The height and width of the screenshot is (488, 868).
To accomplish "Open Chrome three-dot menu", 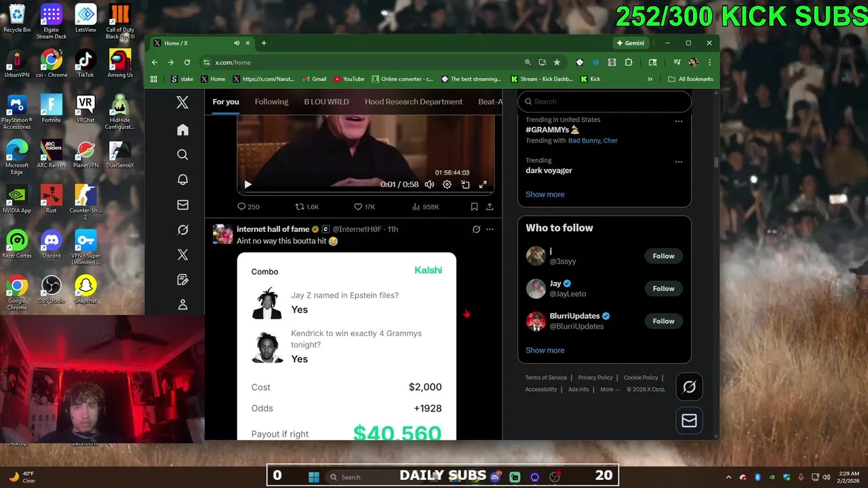I will 709,62.
